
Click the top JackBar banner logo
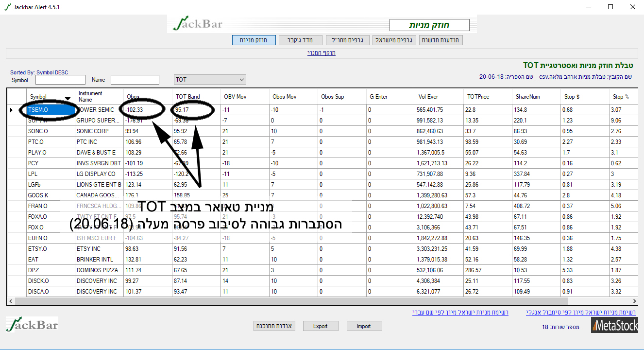pyautogui.click(x=197, y=23)
